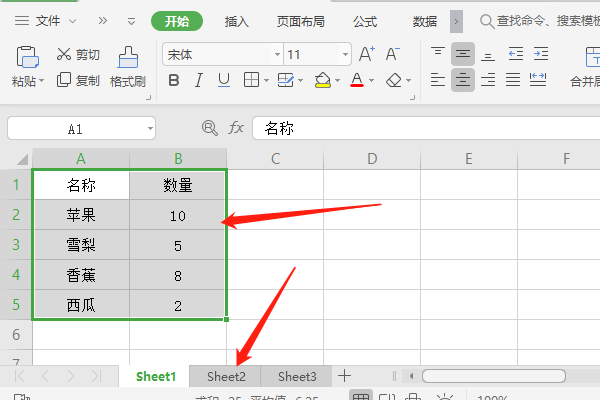Switch to the 数据 Data tab
Viewport: 600px width, 400px height.
tap(424, 21)
